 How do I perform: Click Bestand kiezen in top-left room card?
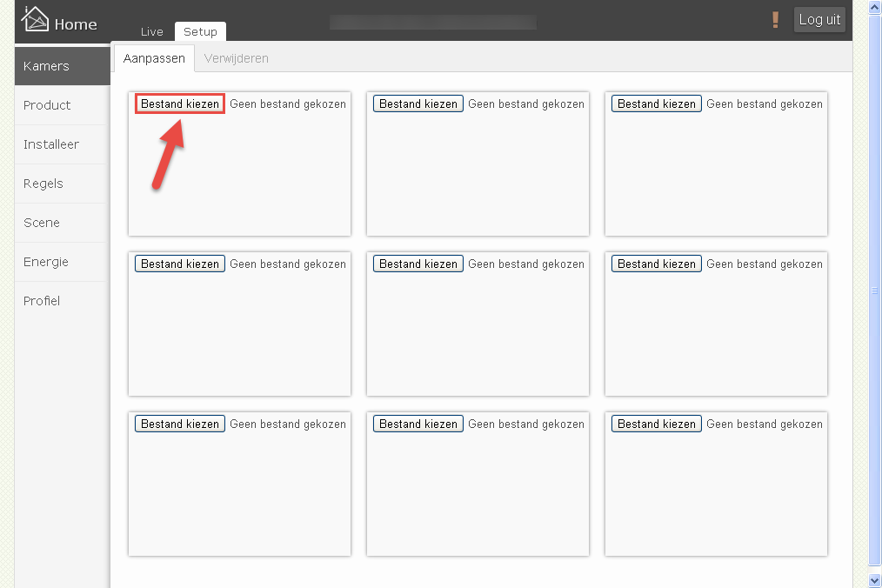[180, 104]
